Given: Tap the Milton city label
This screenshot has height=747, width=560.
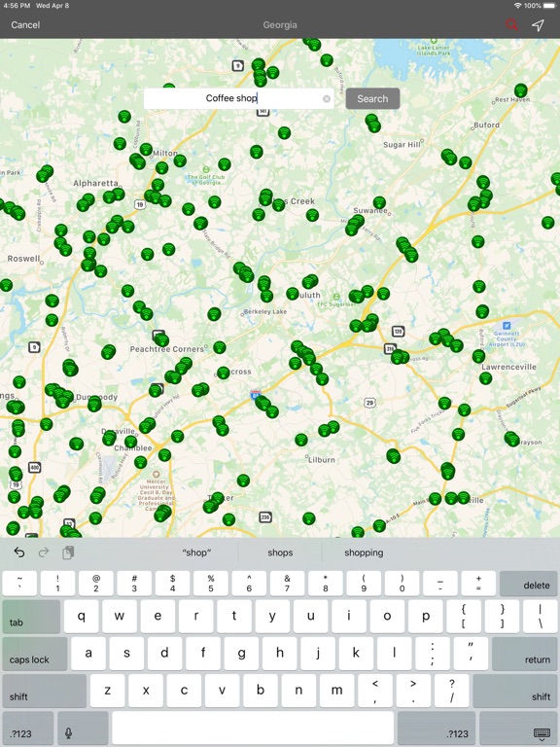Looking at the screenshot, I should point(165,153).
